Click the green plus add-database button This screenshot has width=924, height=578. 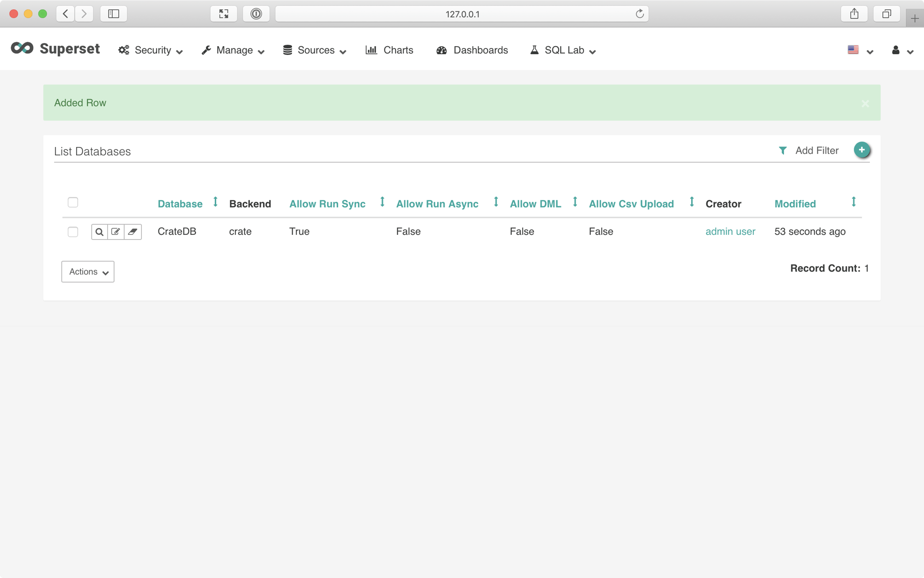tap(862, 150)
